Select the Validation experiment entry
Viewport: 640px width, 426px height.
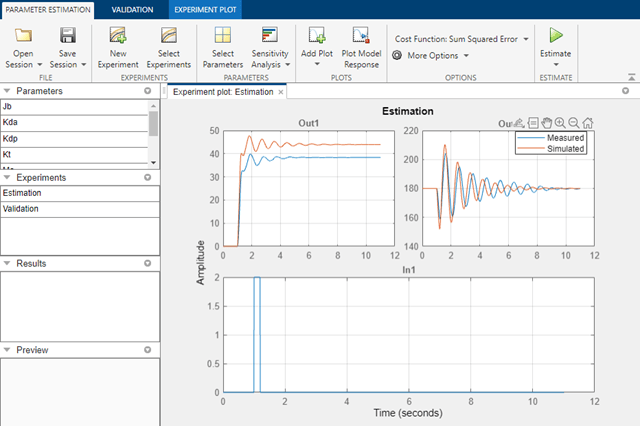click(x=80, y=209)
